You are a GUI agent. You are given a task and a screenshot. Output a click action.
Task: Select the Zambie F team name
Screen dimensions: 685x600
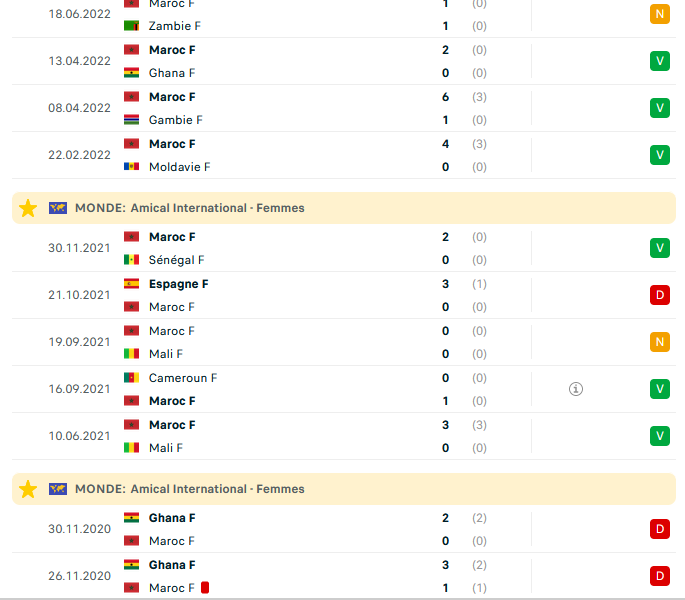point(175,26)
